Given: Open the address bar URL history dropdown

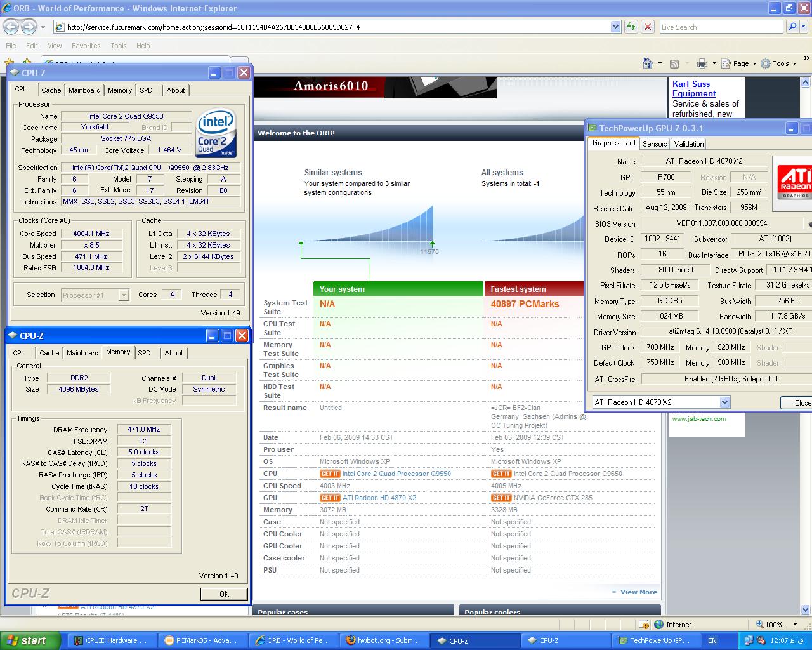Looking at the screenshot, I should tap(615, 27).
